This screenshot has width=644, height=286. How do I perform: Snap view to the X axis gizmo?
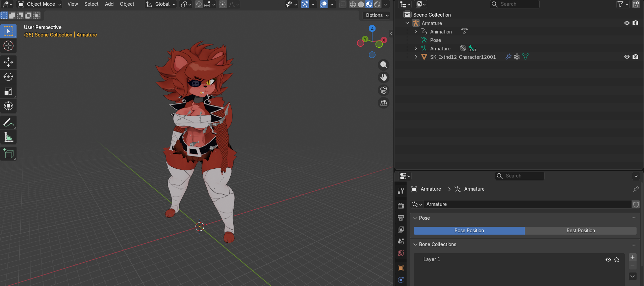point(384,40)
